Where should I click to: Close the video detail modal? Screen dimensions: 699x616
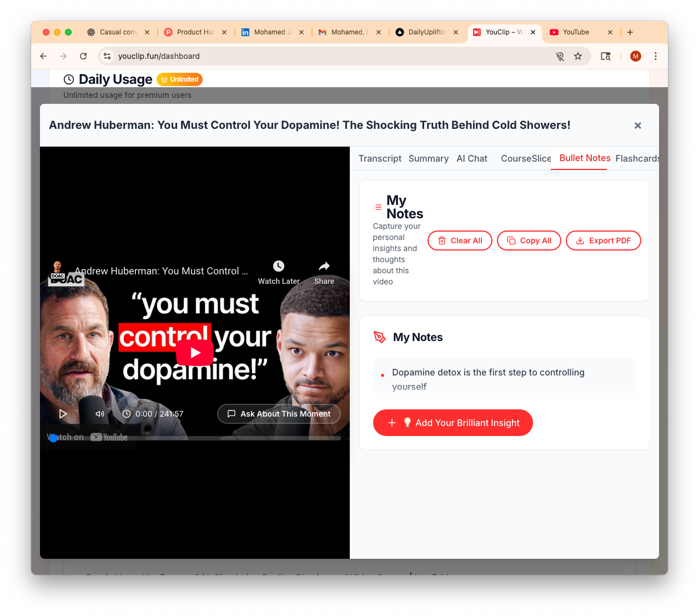(637, 126)
